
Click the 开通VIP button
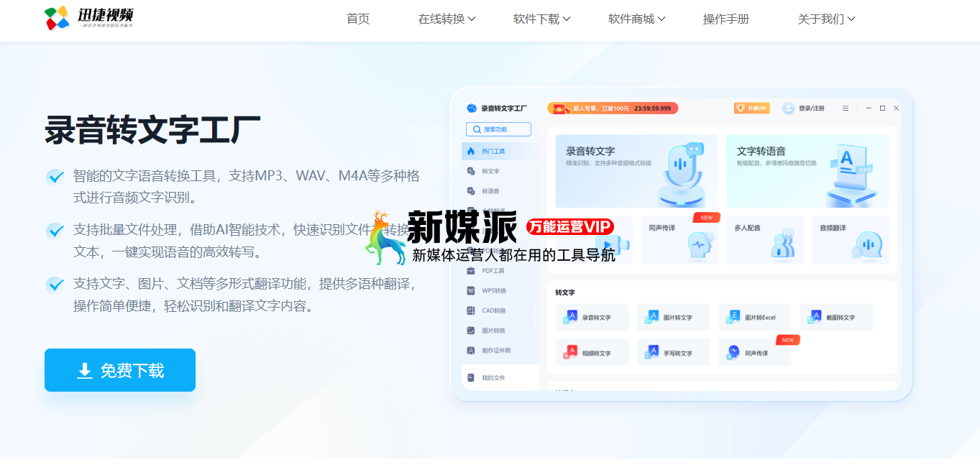pyautogui.click(x=752, y=109)
